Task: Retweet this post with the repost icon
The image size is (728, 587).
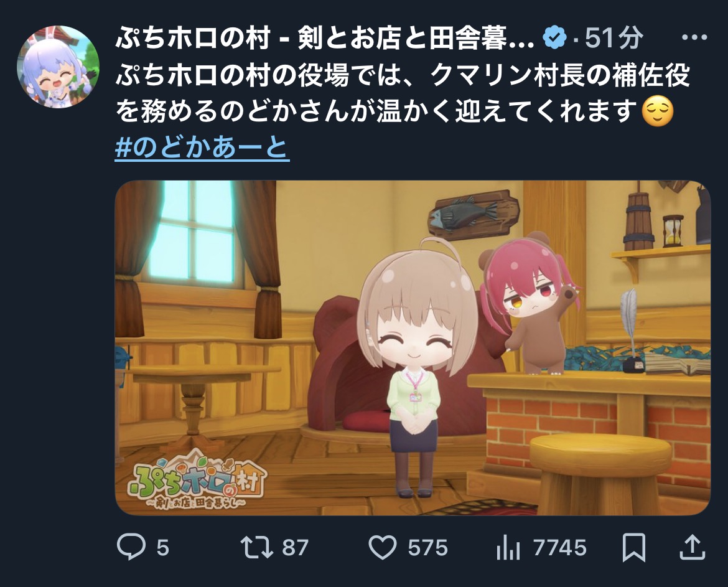Action: click(256, 548)
